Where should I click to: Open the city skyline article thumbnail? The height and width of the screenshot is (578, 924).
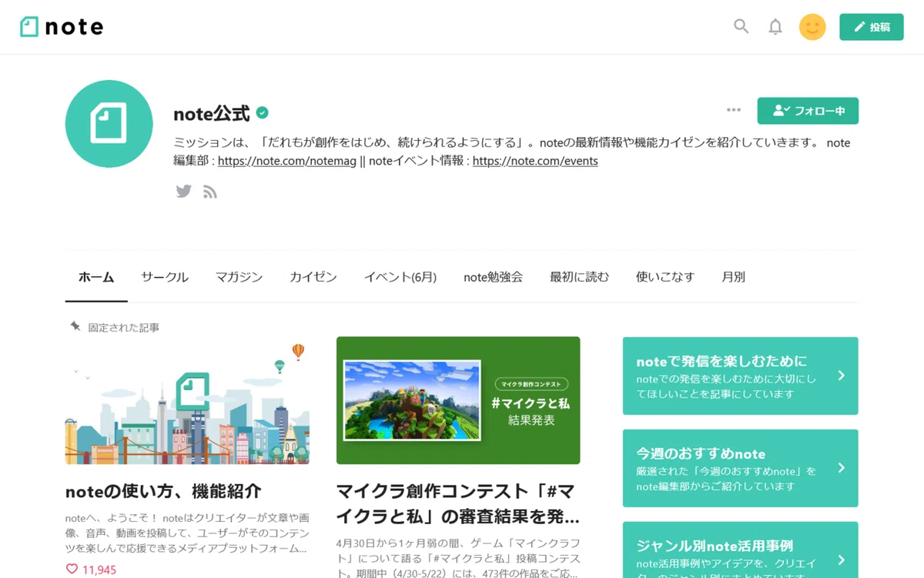click(187, 400)
